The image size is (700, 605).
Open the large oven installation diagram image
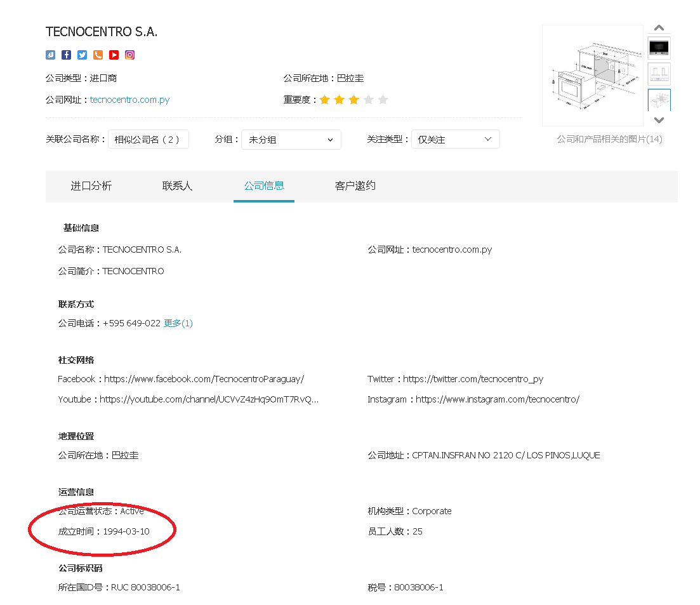click(x=592, y=76)
